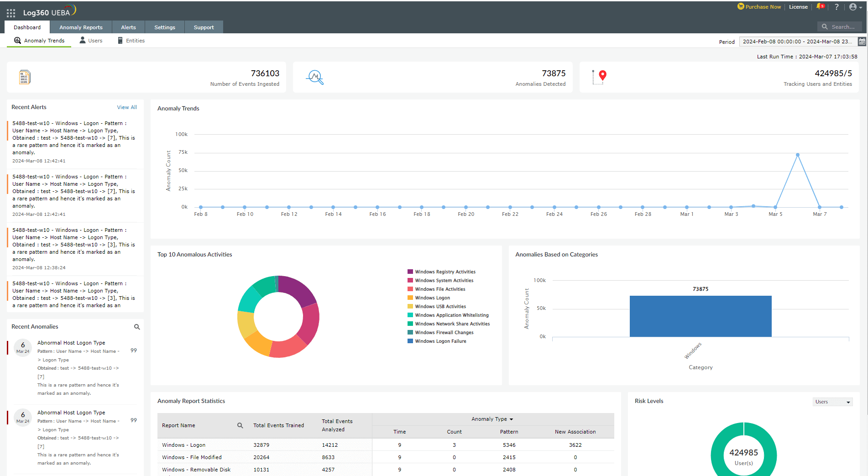Image resolution: width=868 pixels, height=476 pixels.
Task: Open the Users dropdown in Risk Levels panel
Action: pyautogui.click(x=832, y=402)
